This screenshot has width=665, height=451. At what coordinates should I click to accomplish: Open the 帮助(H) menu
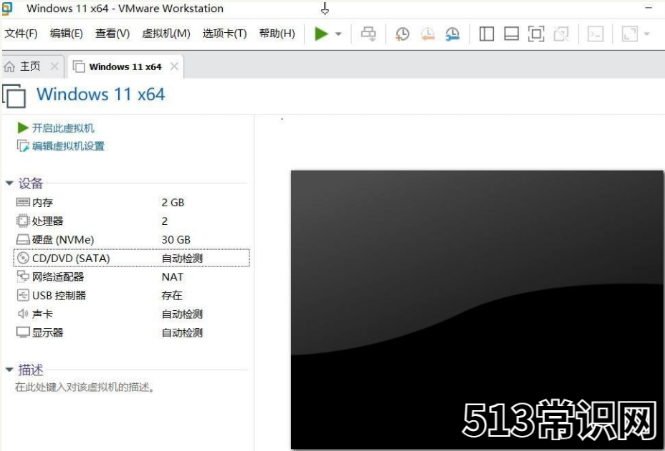[x=277, y=34]
